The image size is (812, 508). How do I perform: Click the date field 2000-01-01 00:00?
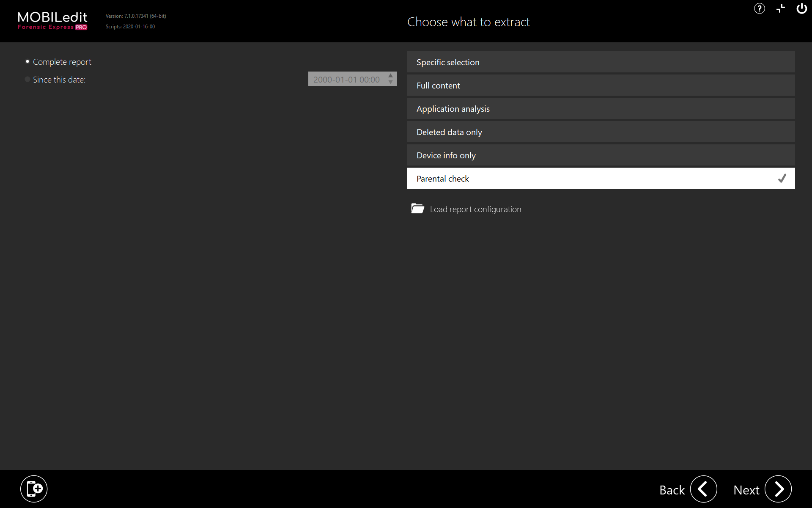pos(346,80)
